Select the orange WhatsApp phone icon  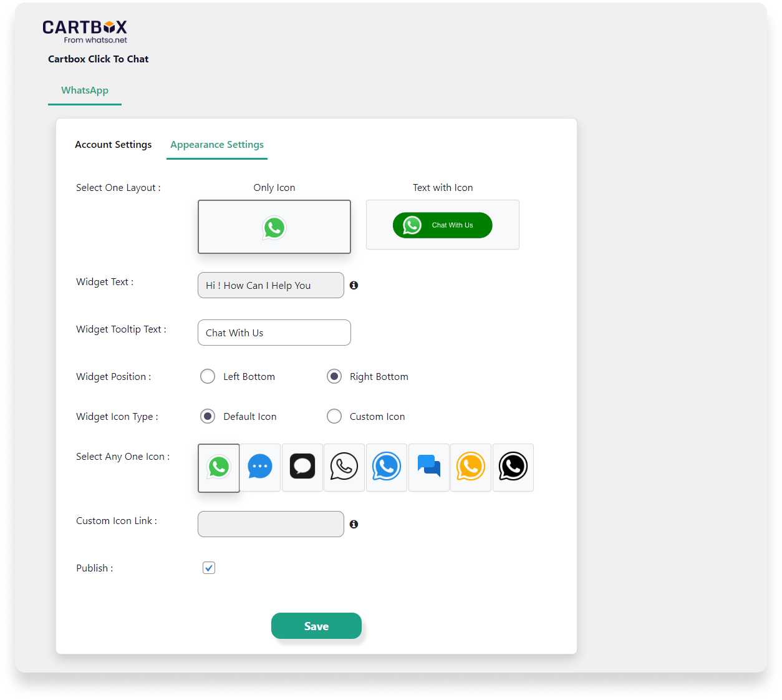tap(471, 467)
